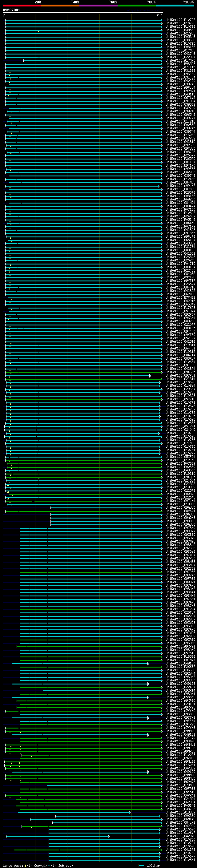The image size is (197, 868).
Task: Select label UniRef100_P69250
Action: tap(180, 199)
